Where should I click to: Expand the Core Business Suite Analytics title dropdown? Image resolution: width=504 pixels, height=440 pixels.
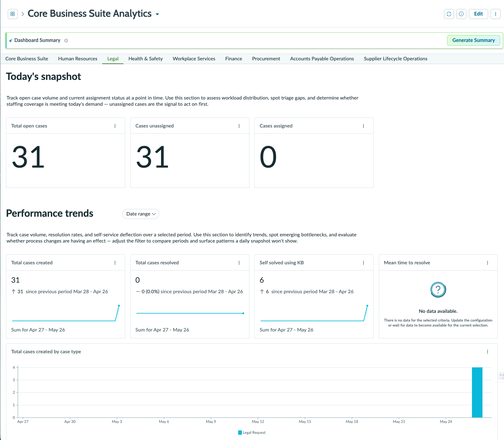click(x=157, y=14)
